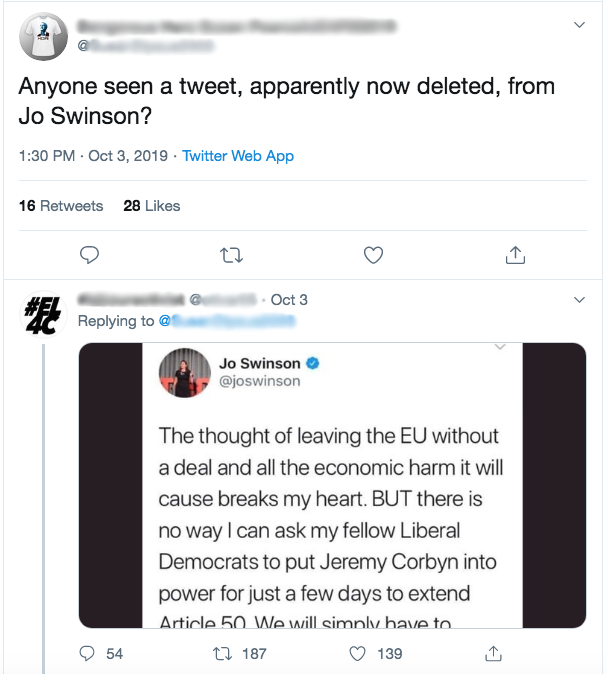Screen dimensions: 607x674
Task: Open the chevron inside the Jo Swinson screenshot
Action: pyautogui.click(x=500, y=348)
